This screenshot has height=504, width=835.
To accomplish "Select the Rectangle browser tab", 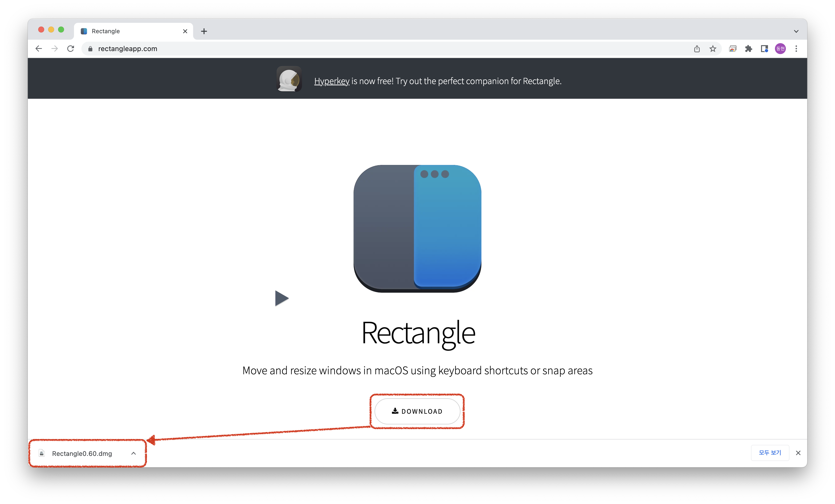I will (x=134, y=31).
